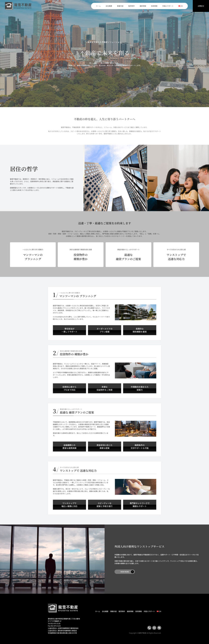The image size is (209, 644).
Task: Open ホーム in the top navigation
Action: coord(98,6)
